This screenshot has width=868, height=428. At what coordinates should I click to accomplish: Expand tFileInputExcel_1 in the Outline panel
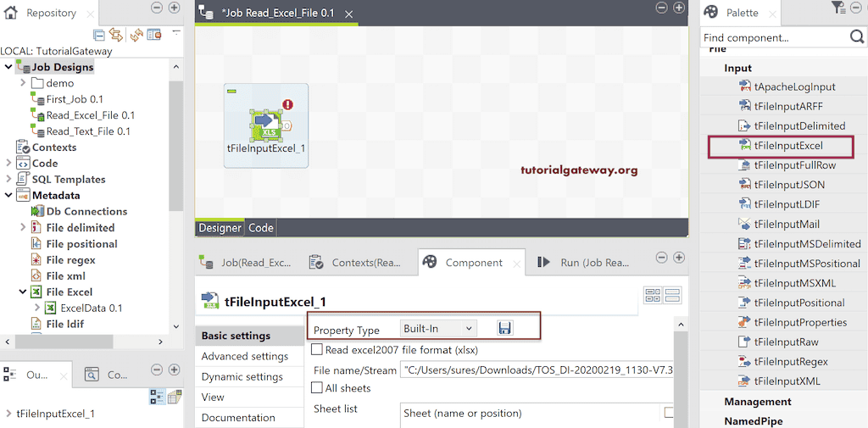(x=8, y=413)
